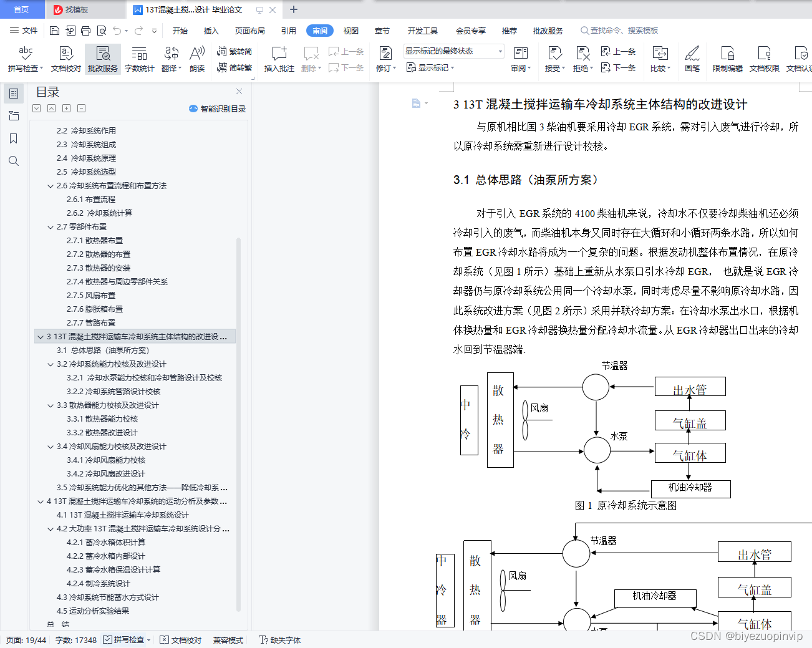The image size is (812, 648).
Task: Start 朗读 read aloud
Action: 197,59
